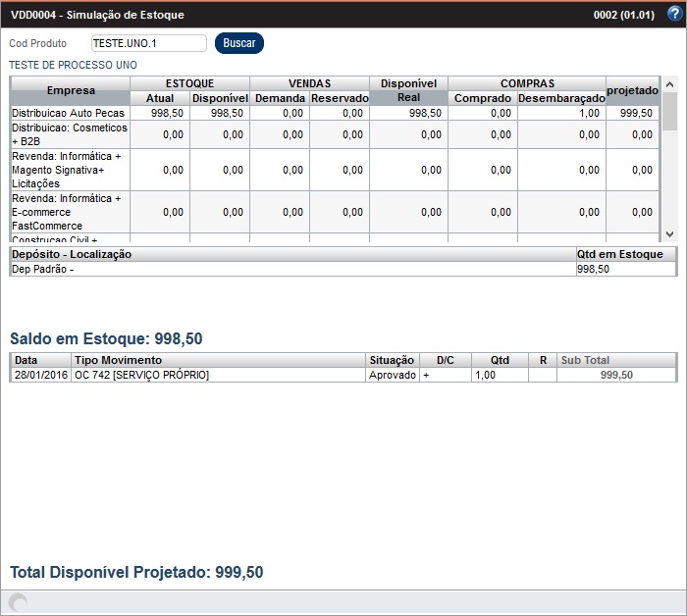Screen dimensions: 687x616
Task: Select the Revenda Informática E-commerce FastCommerce row
Action: 69,212
